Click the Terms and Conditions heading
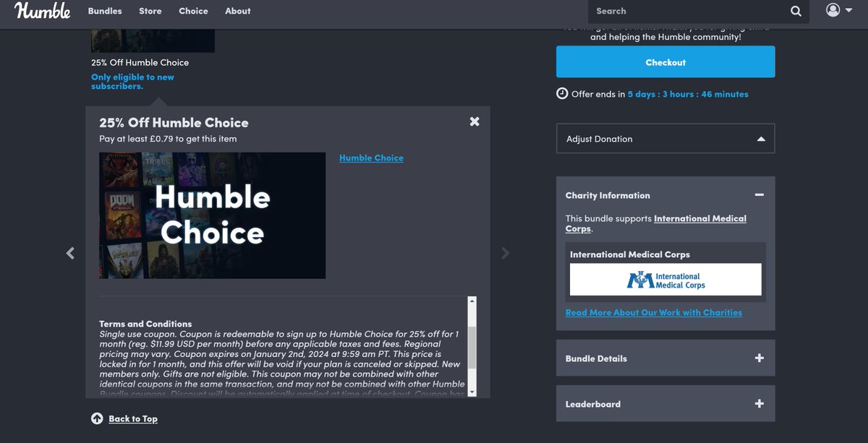 click(145, 324)
